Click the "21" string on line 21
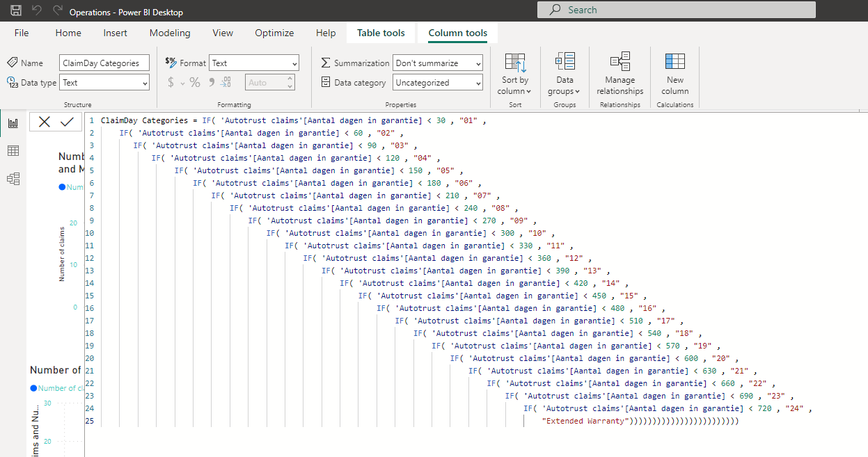The width and height of the screenshot is (868, 457). point(739,371)
